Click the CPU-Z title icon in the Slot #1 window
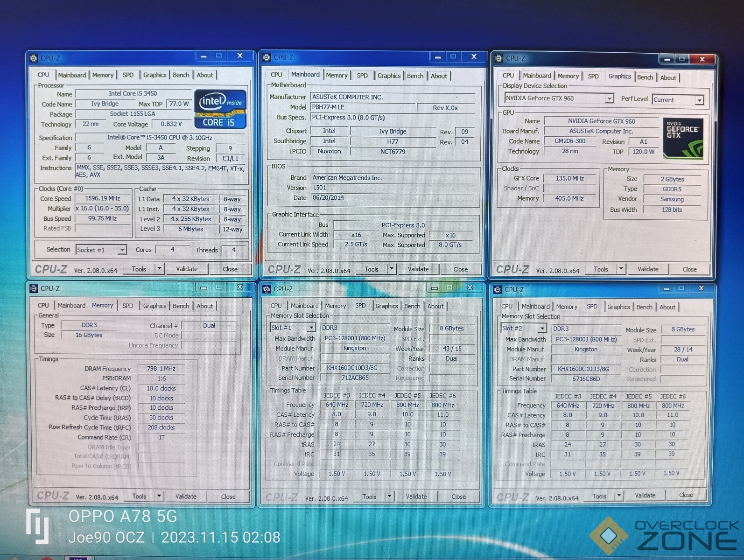The width and height of the screenshot is (744, 560). (267, 289)
